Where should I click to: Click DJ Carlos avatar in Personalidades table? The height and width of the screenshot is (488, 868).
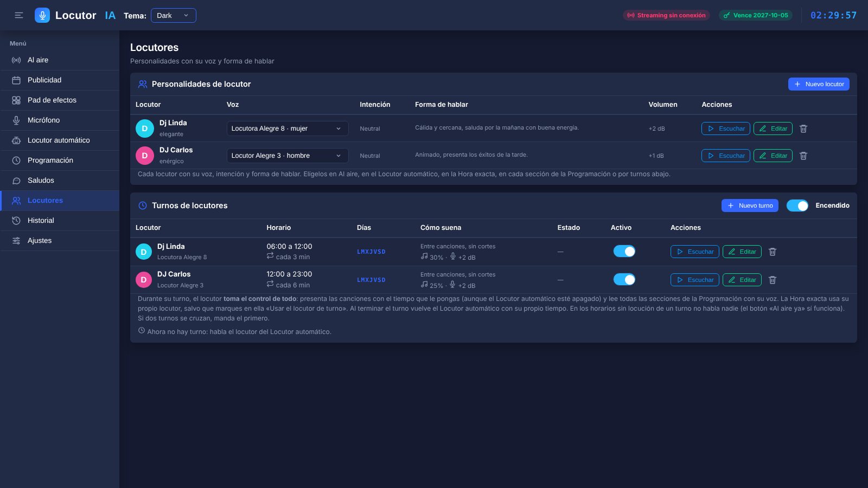pos(144,156)
